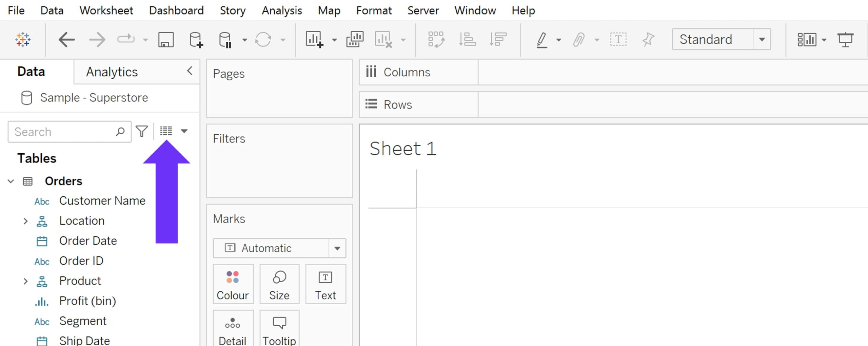Expand the Product hierarchy
The height and width of the screenshot is (346, 868).
click(x=25, y=281)
